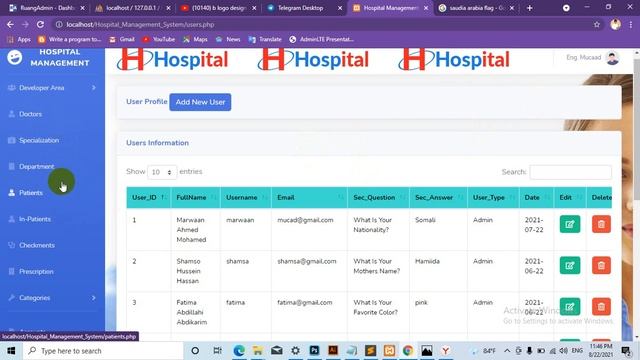Viewport: 640px width, 360px height.
Task: Open the Show entries dropdown
Action: [162, 172]
